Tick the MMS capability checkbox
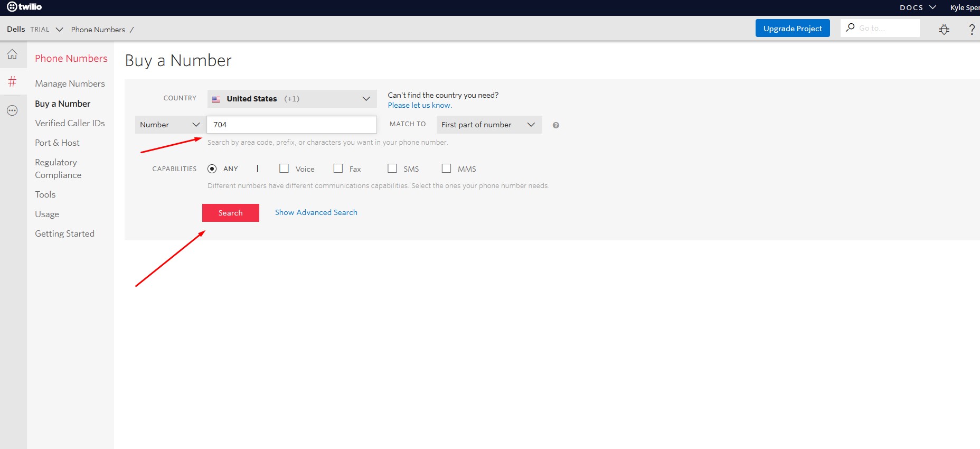 point(446,169)
